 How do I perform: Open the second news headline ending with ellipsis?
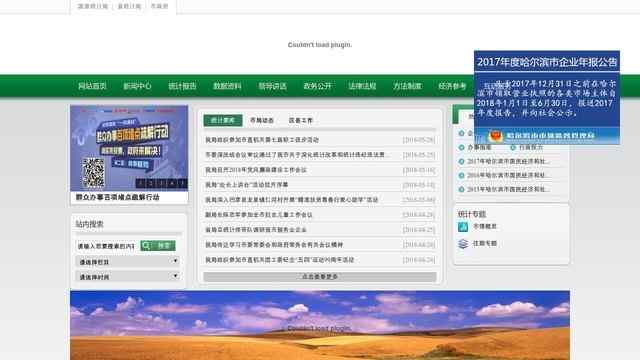[297, 155]
